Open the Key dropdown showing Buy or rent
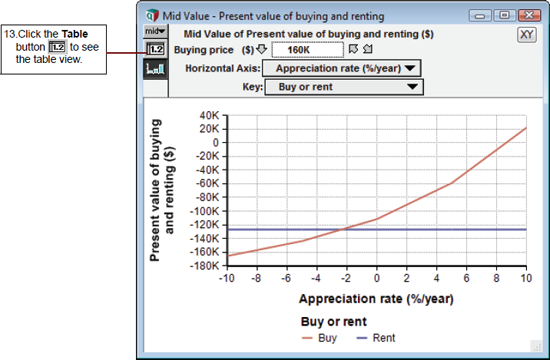The height and width of the screenshot is (360, 550). click(344, 87)
